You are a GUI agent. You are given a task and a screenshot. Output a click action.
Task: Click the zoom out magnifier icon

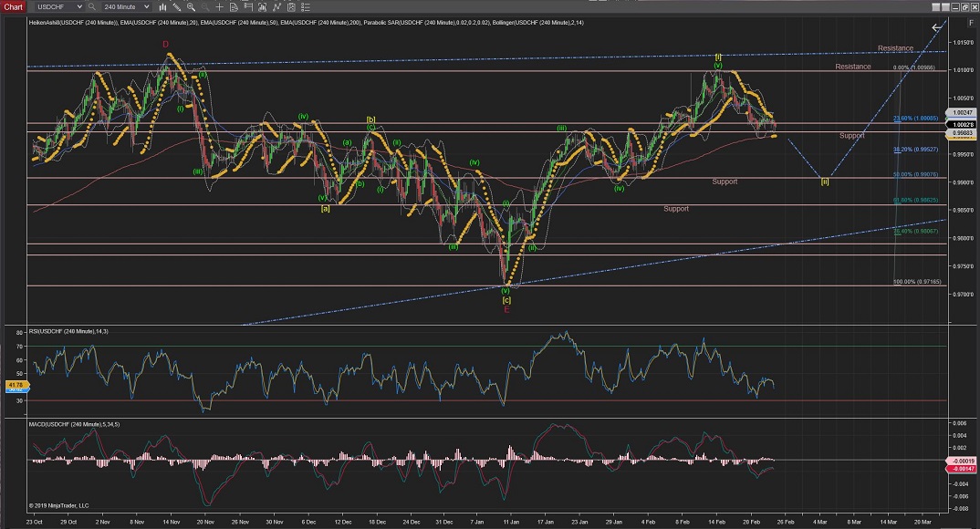pyautogui.click(x=205, y=7)
